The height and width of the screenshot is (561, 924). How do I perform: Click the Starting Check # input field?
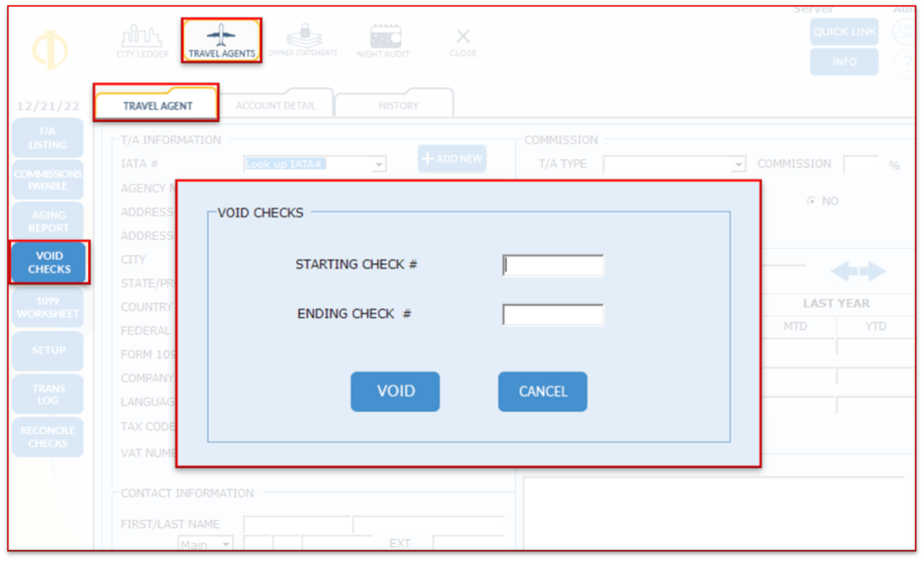553,265
